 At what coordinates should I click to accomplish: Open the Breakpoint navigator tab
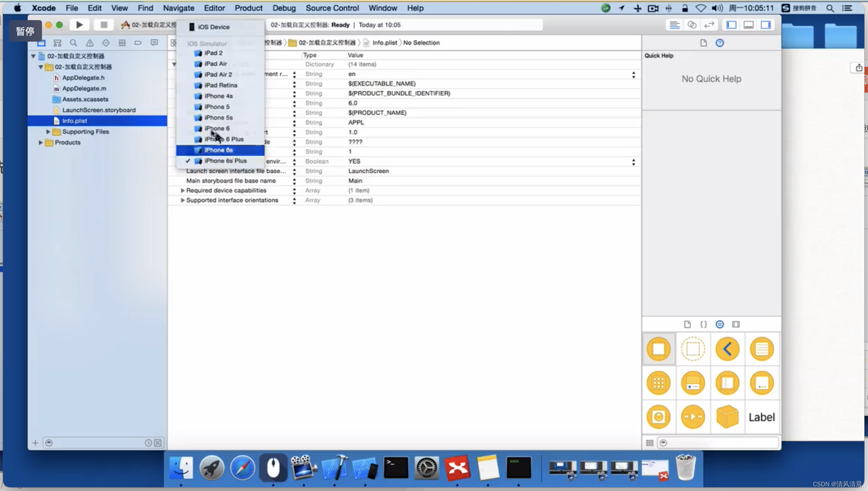(x=138, y=43)
